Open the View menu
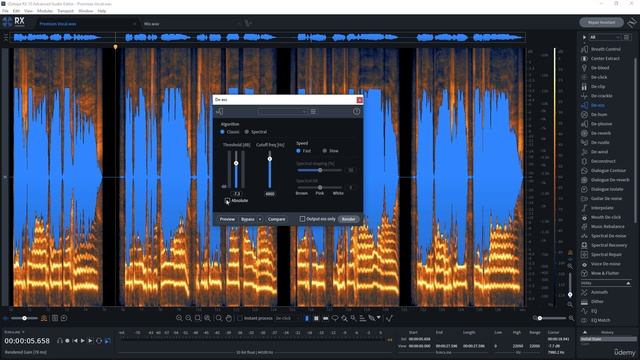The image size is (640, 360). (x=29, y=11)
